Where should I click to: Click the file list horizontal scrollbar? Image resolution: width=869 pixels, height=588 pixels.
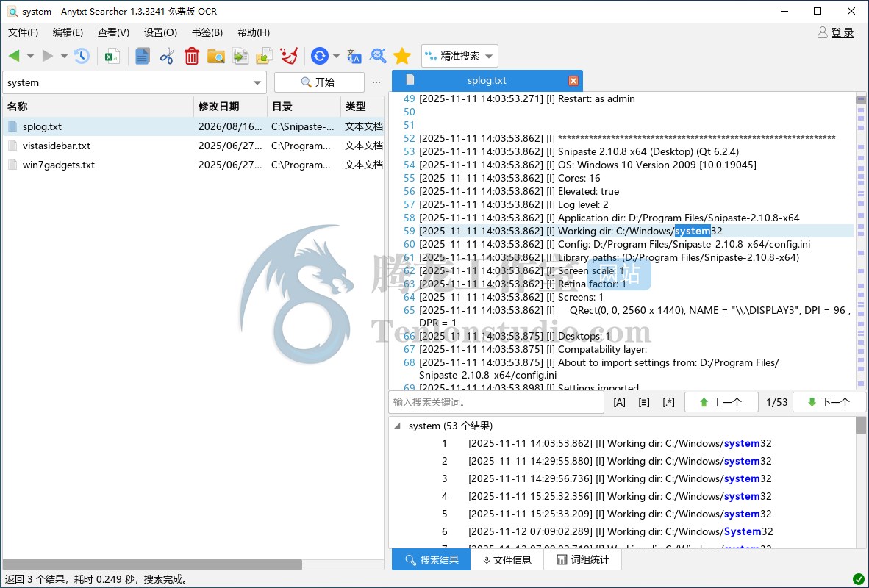(152, 564)
